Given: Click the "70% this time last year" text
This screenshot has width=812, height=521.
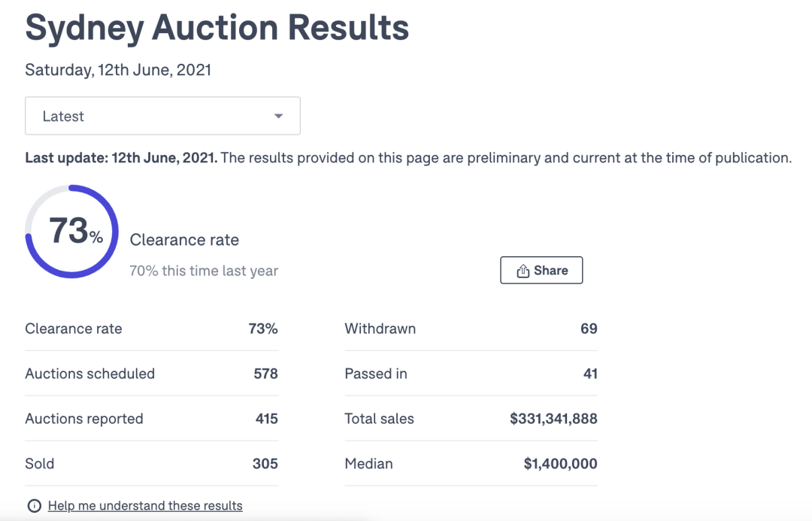Looking at the screenshot, I should tap(204, 271).
